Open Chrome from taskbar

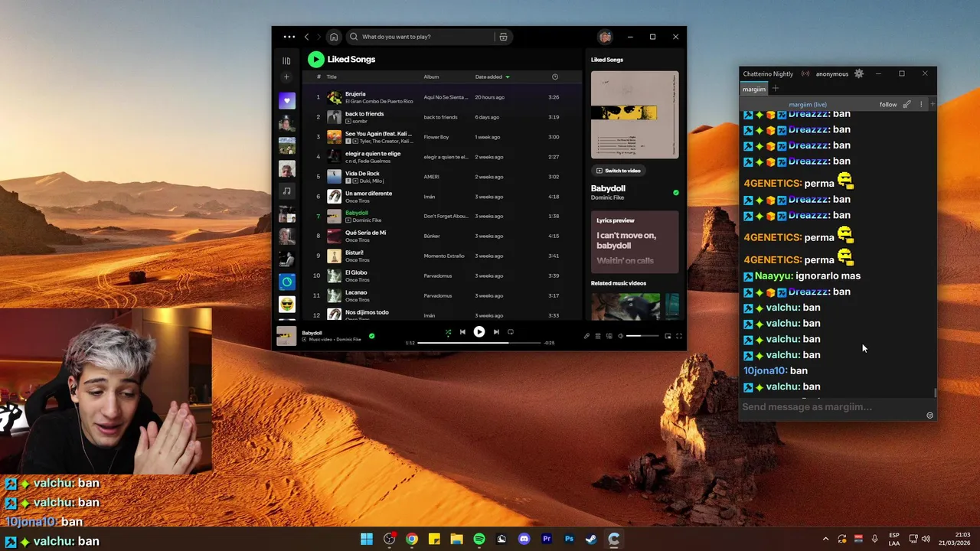pyautogui.click(x=412, y=539)
